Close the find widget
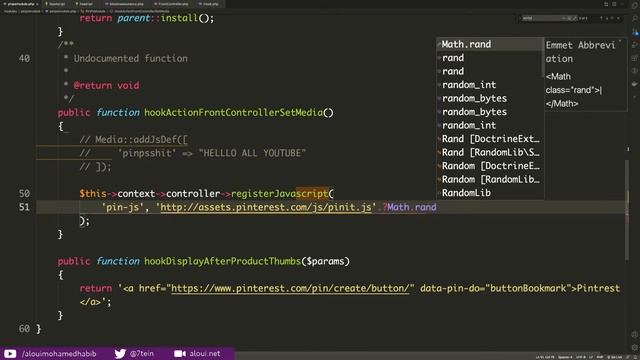 coord(618,18)
